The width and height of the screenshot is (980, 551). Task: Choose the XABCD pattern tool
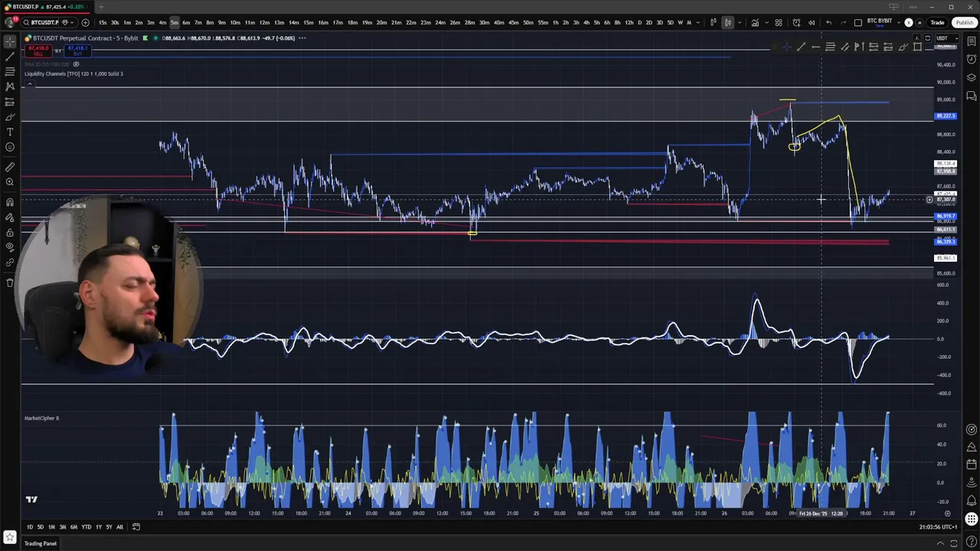pos(10,86)
